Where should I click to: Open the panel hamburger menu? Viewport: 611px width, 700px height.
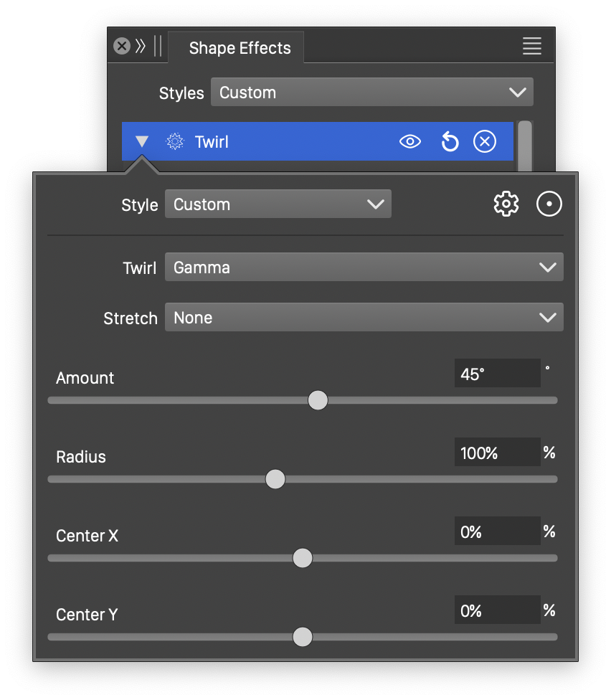[531, 47]
